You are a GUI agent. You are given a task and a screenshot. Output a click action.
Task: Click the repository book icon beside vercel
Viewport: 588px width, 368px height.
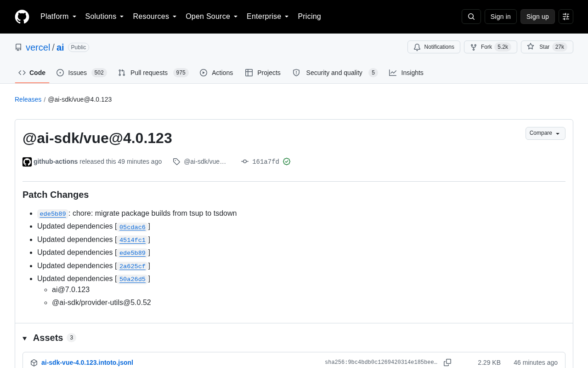point(18,47)
